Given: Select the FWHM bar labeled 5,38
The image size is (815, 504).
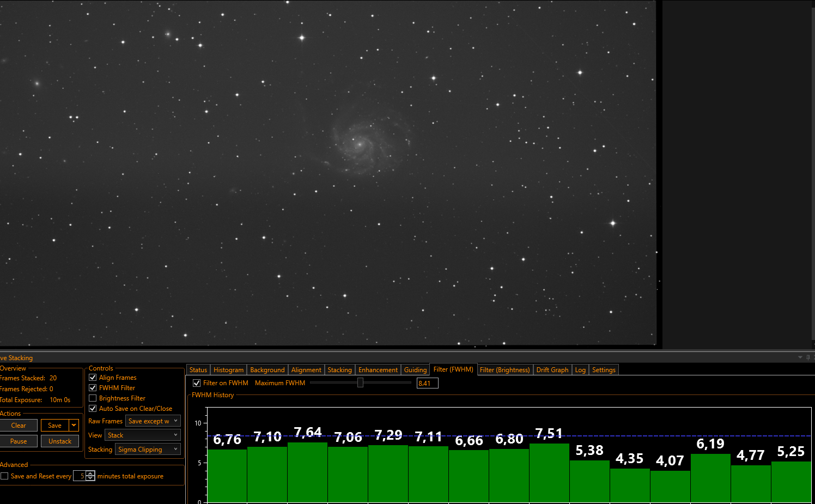Looking at the screenshot, I should [590, 481].
